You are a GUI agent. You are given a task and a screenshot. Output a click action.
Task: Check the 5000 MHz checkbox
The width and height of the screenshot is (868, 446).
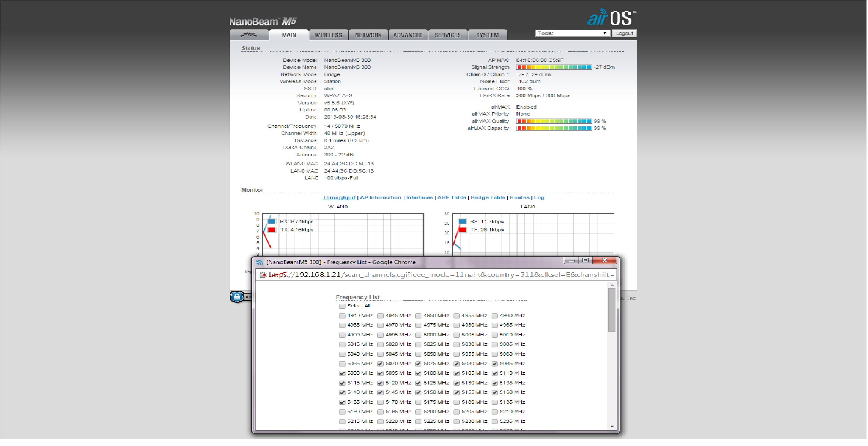[418, 335]
